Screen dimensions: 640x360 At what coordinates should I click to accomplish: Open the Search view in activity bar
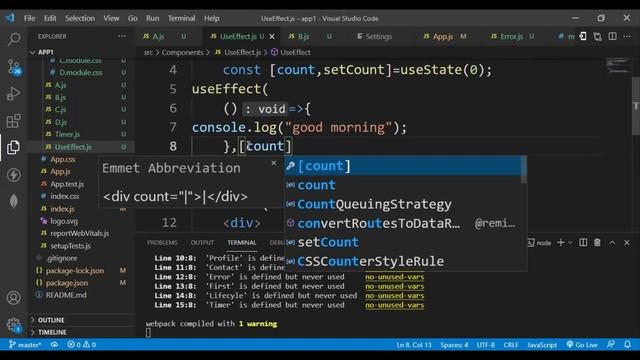coord(13,39)
